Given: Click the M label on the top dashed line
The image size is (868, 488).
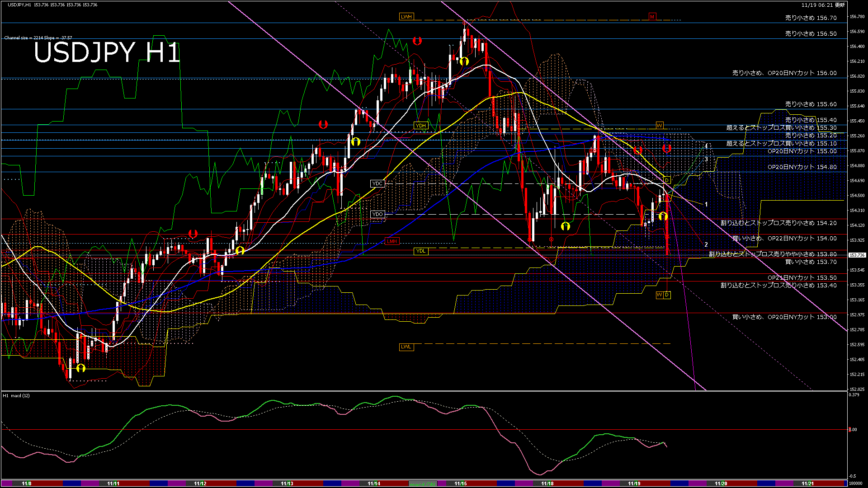Looking at the screenshot, I should 652,17.
